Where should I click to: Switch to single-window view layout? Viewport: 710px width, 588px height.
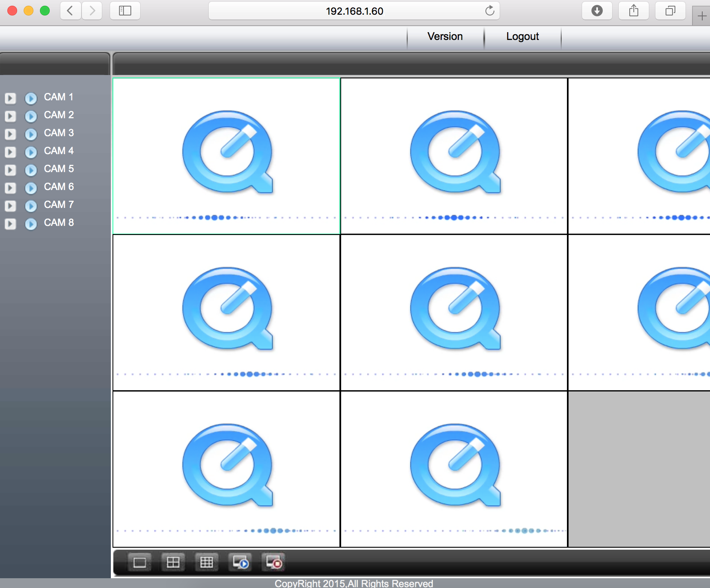pyautogui.click(x=140, y=563)
